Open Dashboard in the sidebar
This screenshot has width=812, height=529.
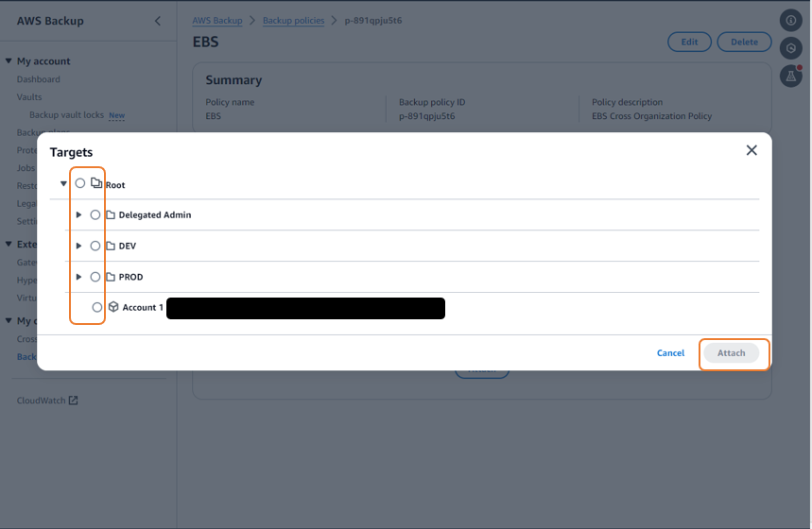pyautogui.click(x=39, y=79)
